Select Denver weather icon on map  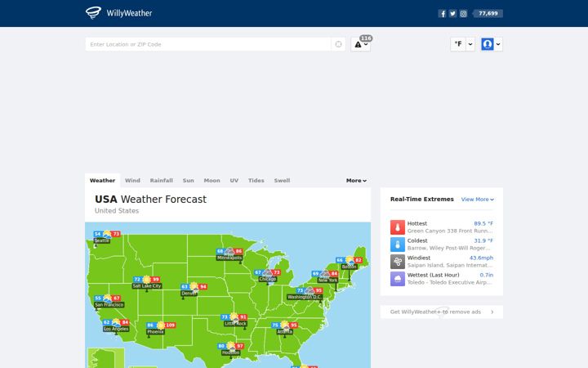pyautogui.click(x=194, y=287)
